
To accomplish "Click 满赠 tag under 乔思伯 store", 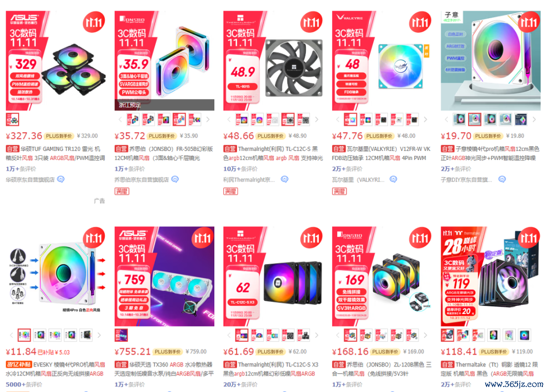I will pos(122,191).
